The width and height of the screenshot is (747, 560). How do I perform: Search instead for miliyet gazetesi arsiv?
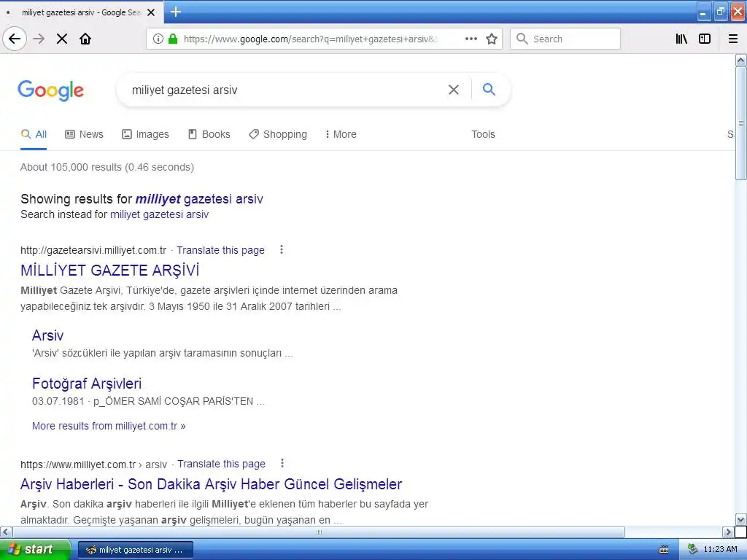[159, 214]
